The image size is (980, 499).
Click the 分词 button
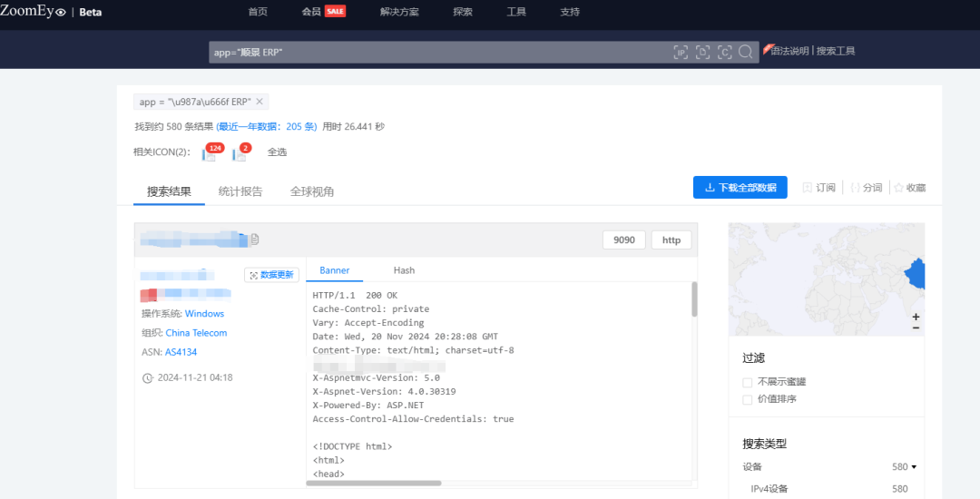[867, 188]
